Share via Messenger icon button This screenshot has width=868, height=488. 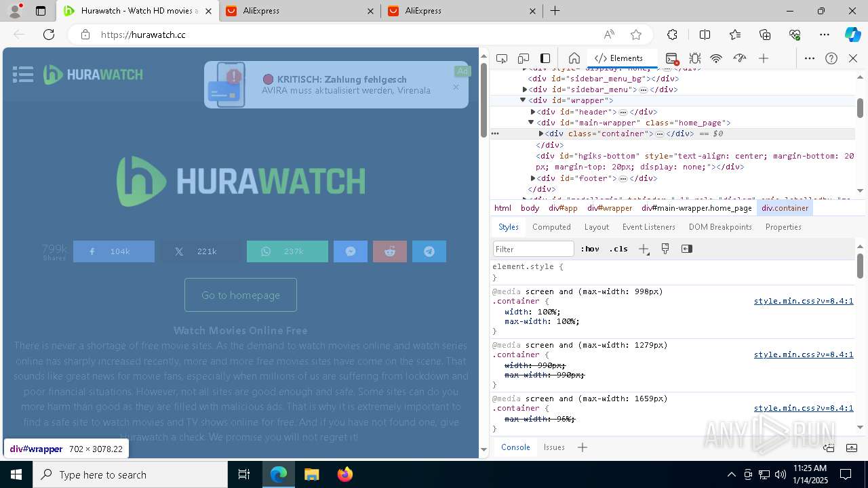pyautogui.click(x=351, y=251)
